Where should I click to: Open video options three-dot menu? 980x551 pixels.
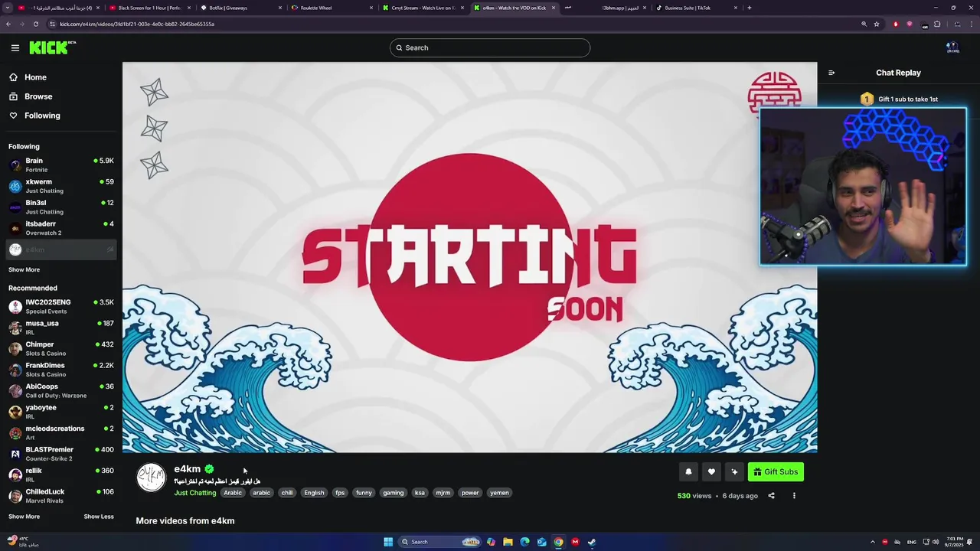pyautogui.click(x=794, y=496)
